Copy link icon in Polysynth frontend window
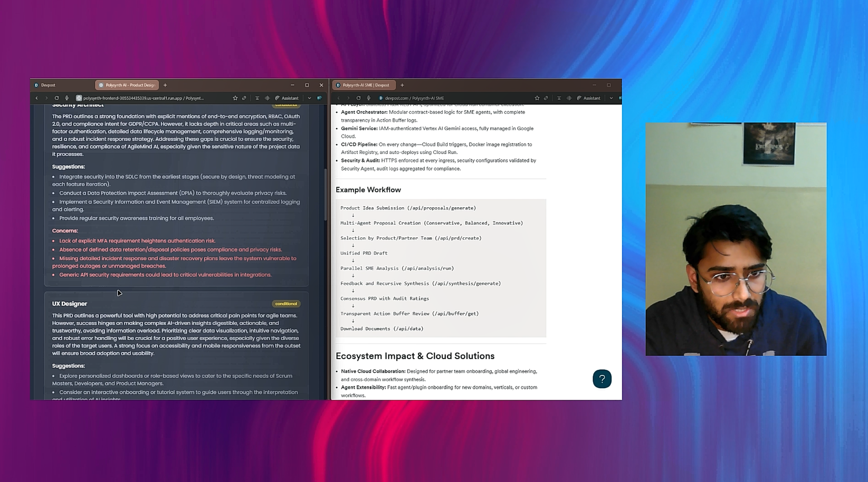868x482 pixels. (x=244, y=98)
